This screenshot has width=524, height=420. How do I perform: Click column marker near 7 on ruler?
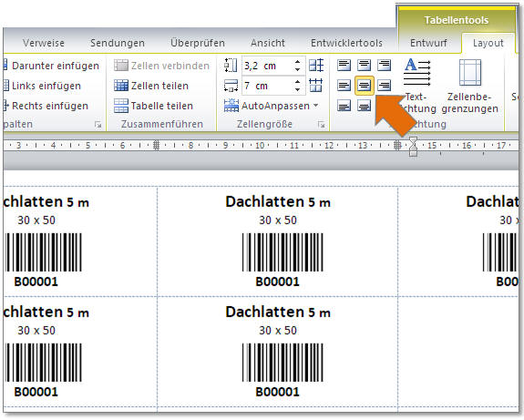click(x=156, y=146)
